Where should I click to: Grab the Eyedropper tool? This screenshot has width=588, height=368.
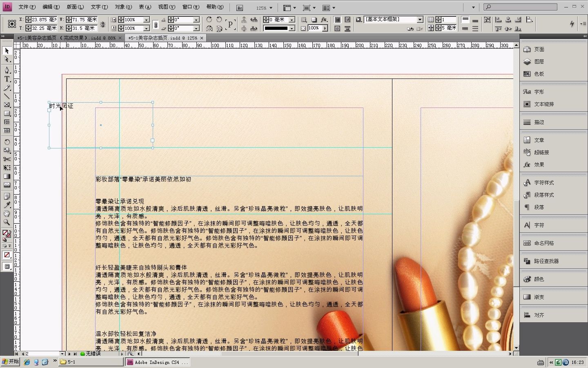tap(7, 205)
